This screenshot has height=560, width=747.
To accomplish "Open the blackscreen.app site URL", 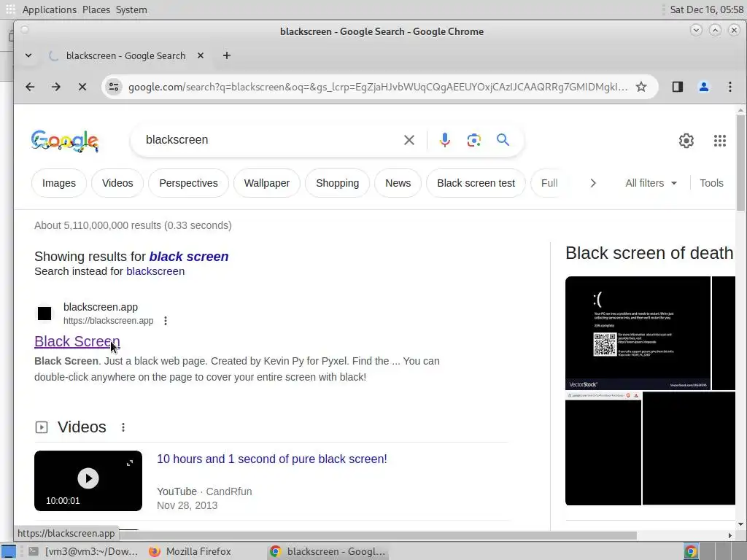I will 108,321.
